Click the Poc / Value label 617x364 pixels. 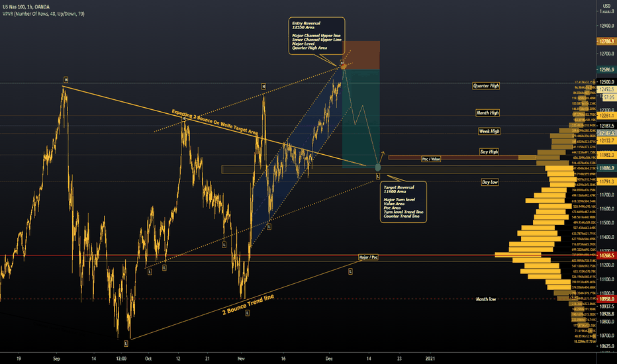431,159
